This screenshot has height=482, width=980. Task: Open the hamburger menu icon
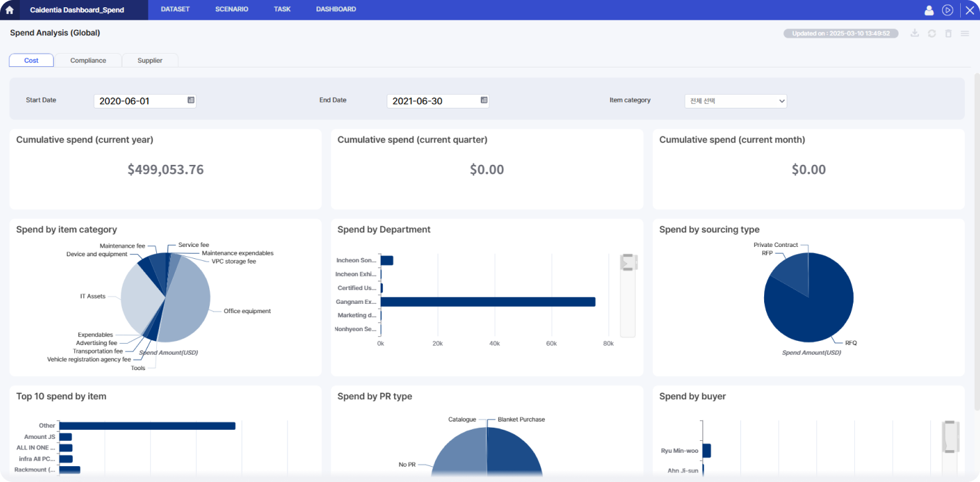965,33
